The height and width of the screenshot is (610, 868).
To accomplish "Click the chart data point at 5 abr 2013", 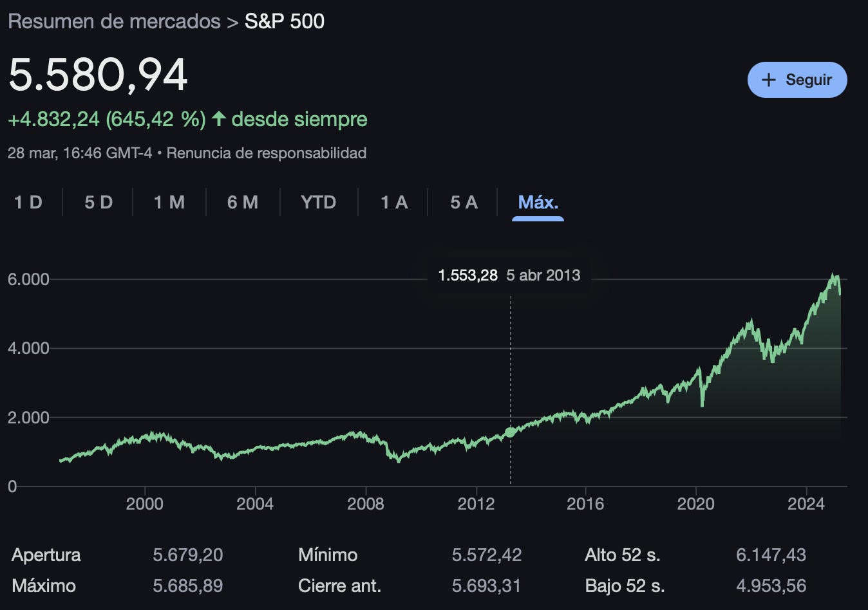I will [511, 432].
